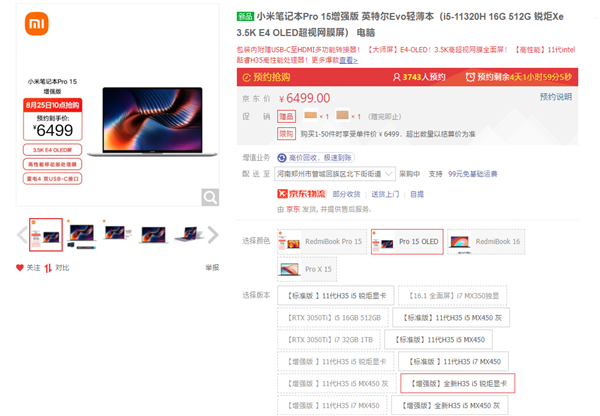Open the 预约说明 link

tap(556, 97)
